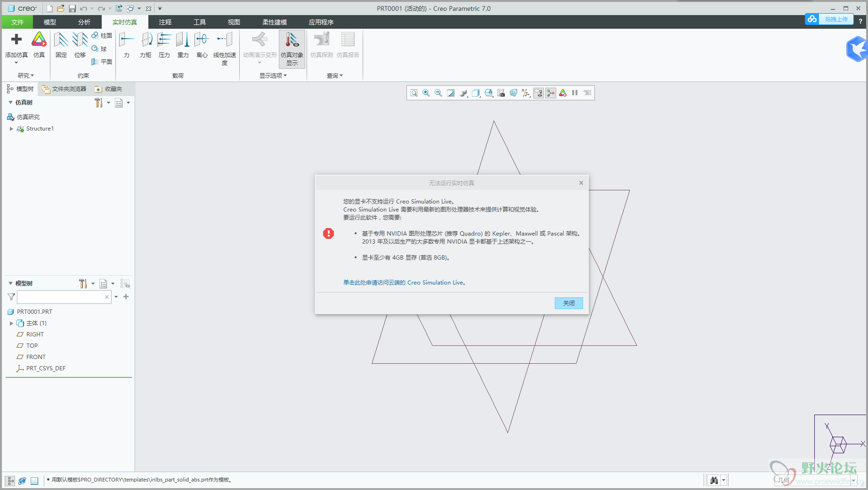Switch to the 柔性建模 ribbon tab
This screenshot has height=490, width=868.
pyautogui.click(x=275, y=22)
